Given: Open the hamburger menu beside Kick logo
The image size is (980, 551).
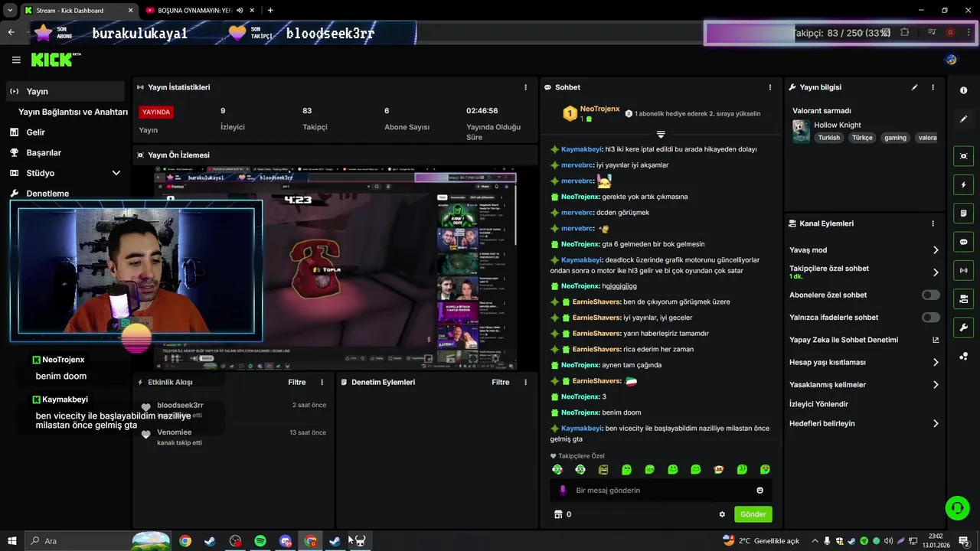Looking at the screenshot, I should click(x=16, y=60).
